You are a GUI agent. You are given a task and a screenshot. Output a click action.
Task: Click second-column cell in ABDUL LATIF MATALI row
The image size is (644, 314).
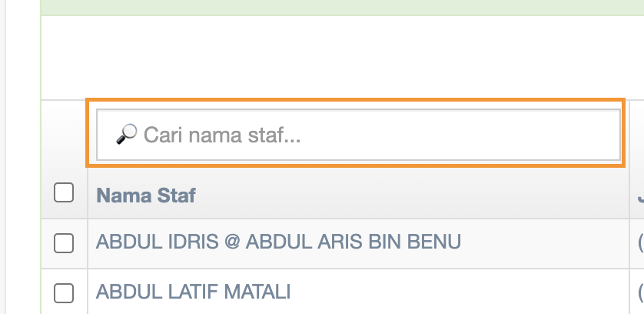[639, 292]
